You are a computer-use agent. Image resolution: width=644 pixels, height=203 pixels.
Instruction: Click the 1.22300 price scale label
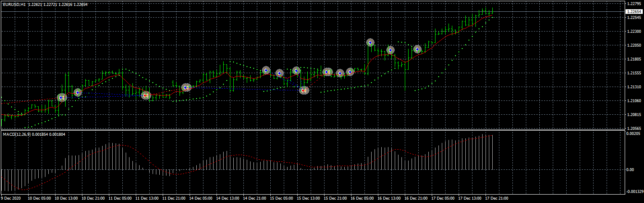click(633, 32)
